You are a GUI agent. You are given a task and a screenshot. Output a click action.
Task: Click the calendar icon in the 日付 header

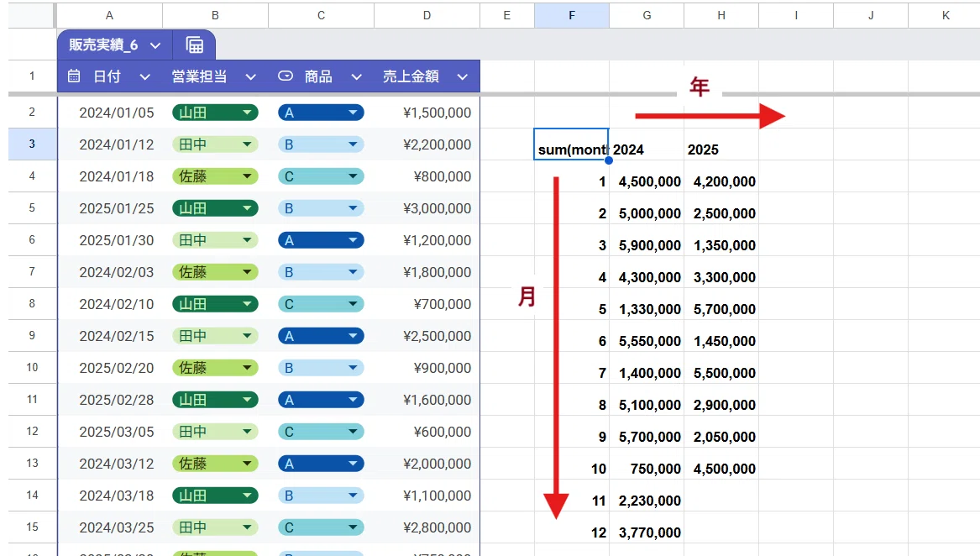(74, 76)
